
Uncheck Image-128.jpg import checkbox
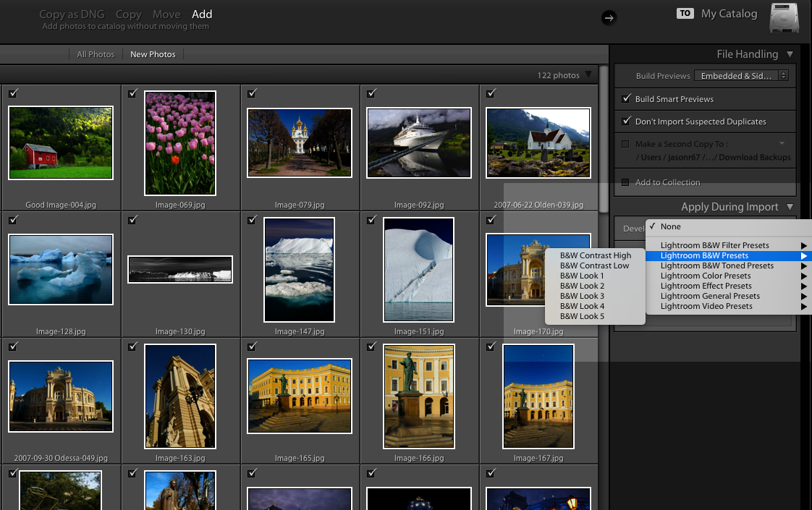point(14,220)
